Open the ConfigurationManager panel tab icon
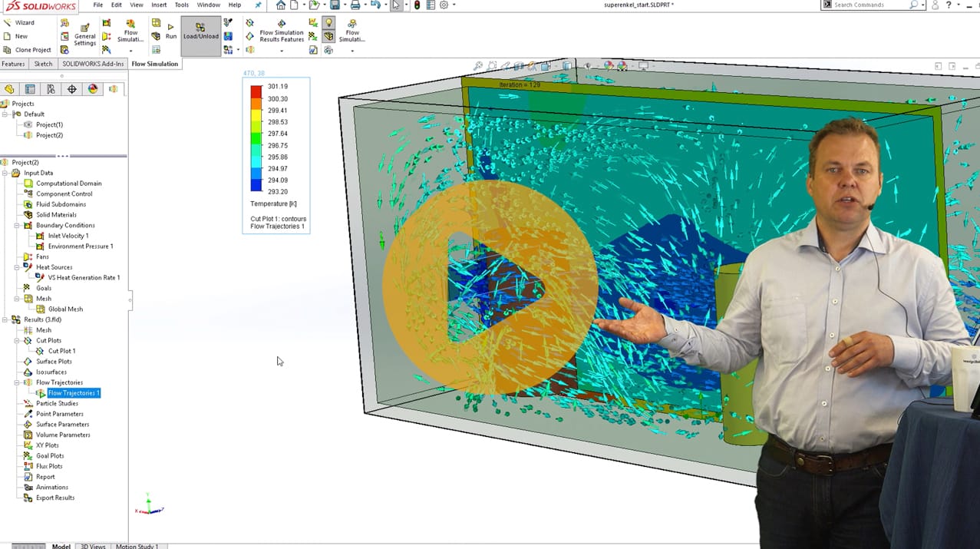Screen dimensions: 980x549 pos(51,89)
